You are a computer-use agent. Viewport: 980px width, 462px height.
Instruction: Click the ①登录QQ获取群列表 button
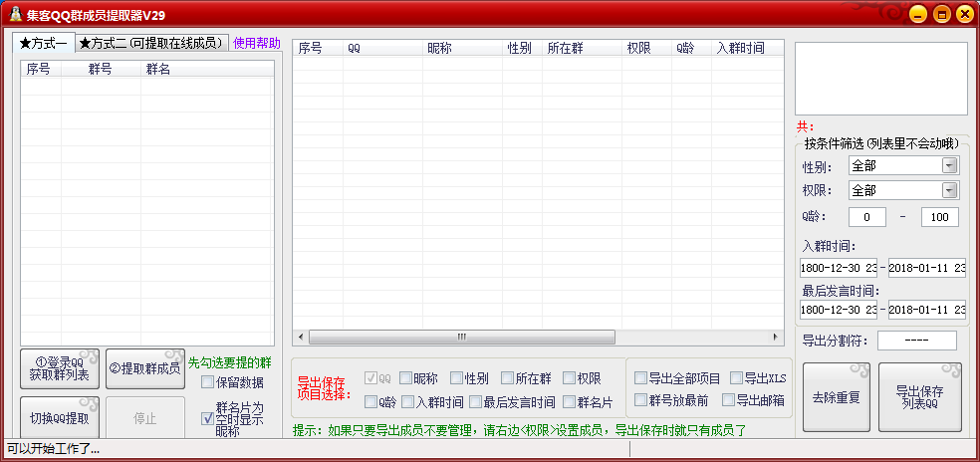click(60, 368)
